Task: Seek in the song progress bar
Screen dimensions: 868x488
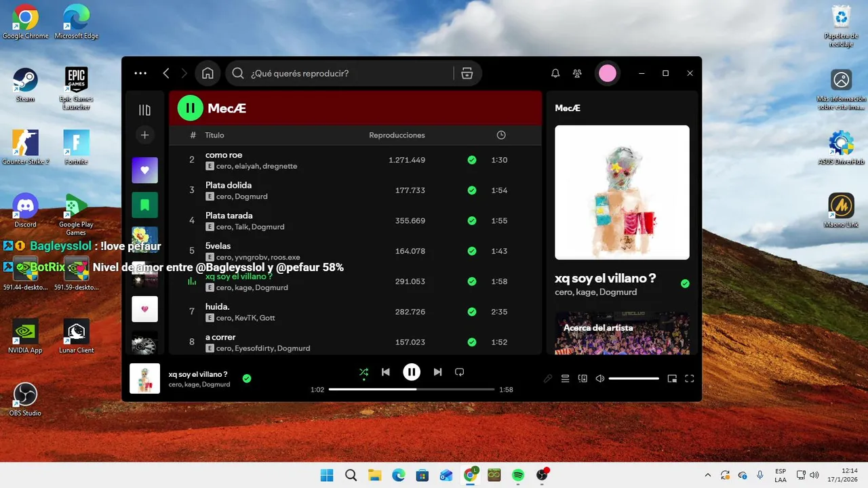Action: [412, 390]
